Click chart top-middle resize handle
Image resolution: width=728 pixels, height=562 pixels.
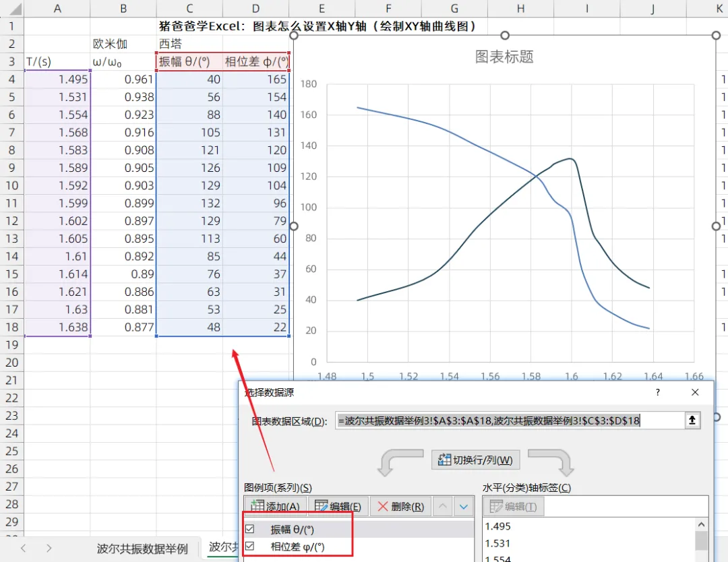[x=505, y=35]
